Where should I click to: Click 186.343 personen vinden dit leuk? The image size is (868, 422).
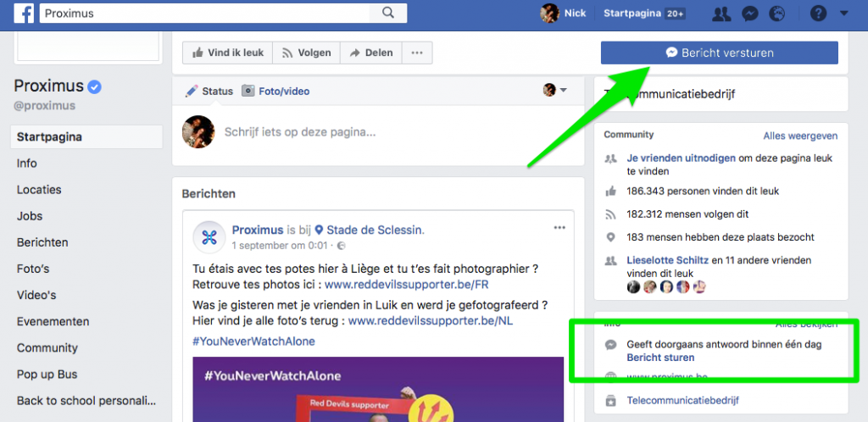coord(703,192)
